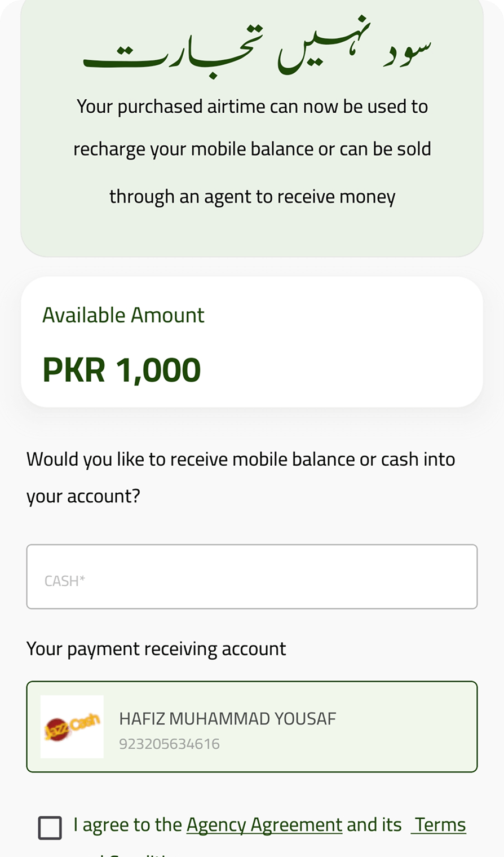The height and width of the screenshot is (857, 504).
Task: Click the 'your account?' text line
Action: coord(83,496)
